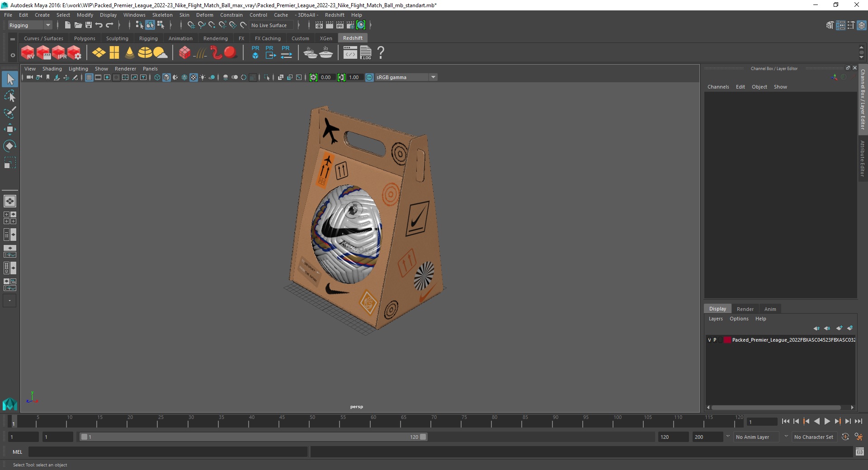Activate the Rotate tool
Image resolution: width=868 pixels, height=470 pixels.
10,146
